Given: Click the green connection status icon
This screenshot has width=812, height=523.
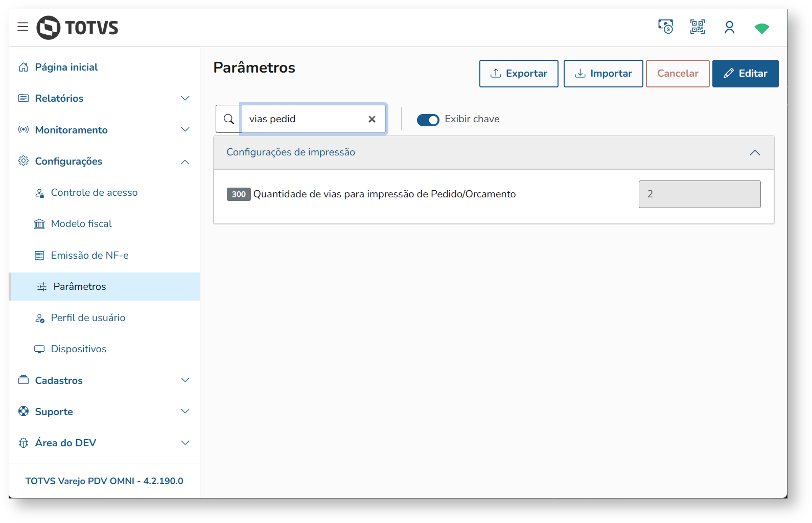Looking at the screenshot, I should [761, 29].
